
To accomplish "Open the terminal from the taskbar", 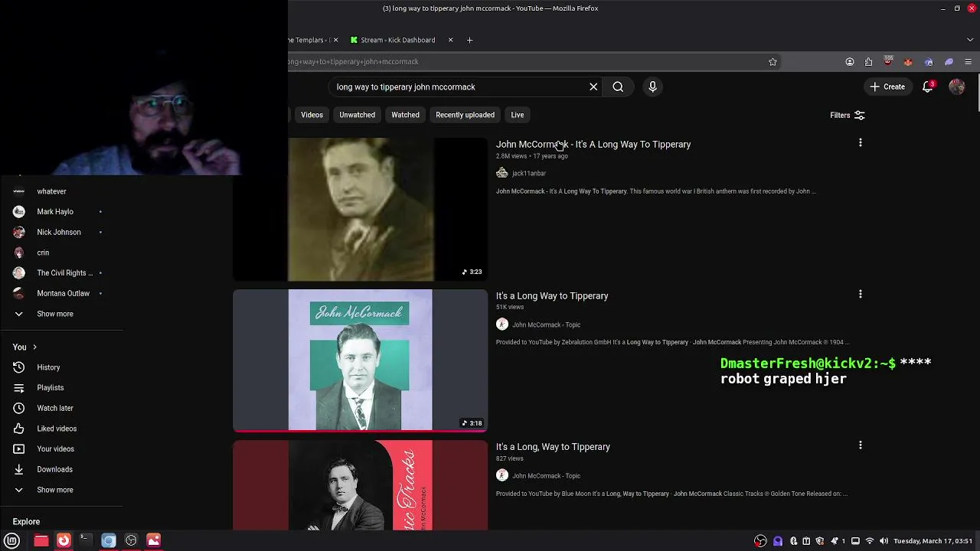I will tap(86, 540).
